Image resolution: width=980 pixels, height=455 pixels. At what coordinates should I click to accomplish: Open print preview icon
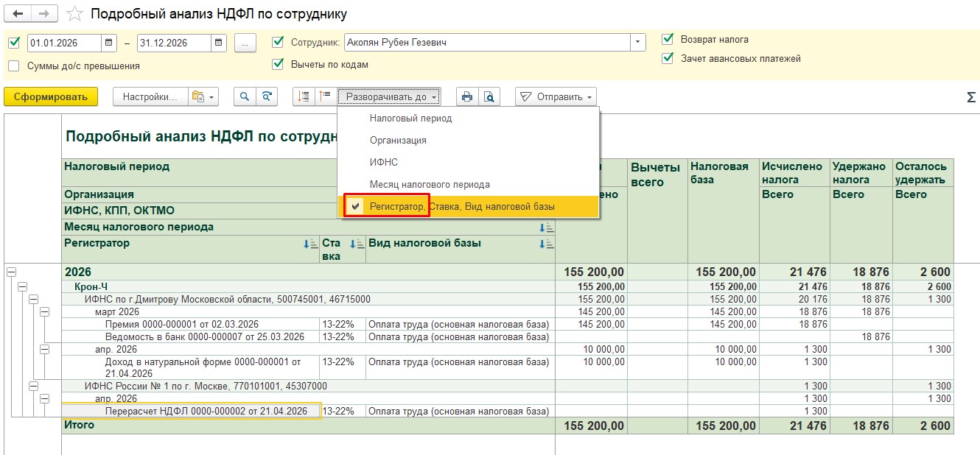[x=488, y=96]
